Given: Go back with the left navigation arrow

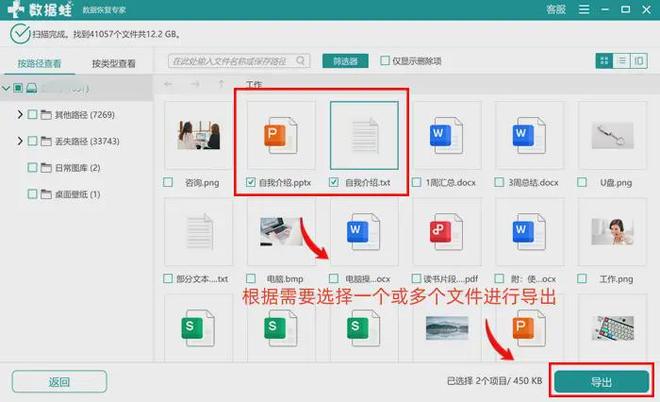Looking at the screenshot, I should (x=168, y=84).
